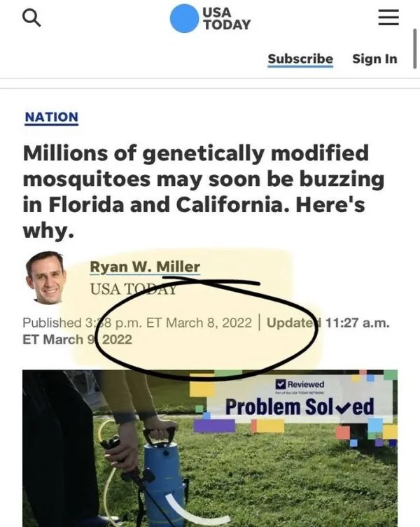Click the Reviewed checkmark box
The height and width of the screenshot is (527, 420).
281,384
